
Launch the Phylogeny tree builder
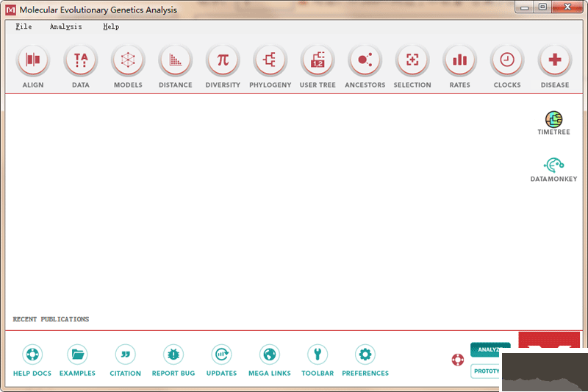coord(270,60)
